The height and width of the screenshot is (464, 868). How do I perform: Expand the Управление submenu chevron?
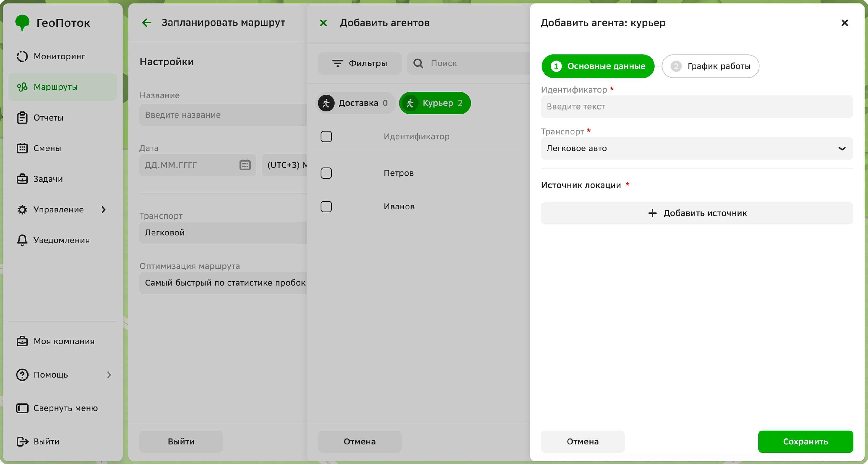coord(103,209)
